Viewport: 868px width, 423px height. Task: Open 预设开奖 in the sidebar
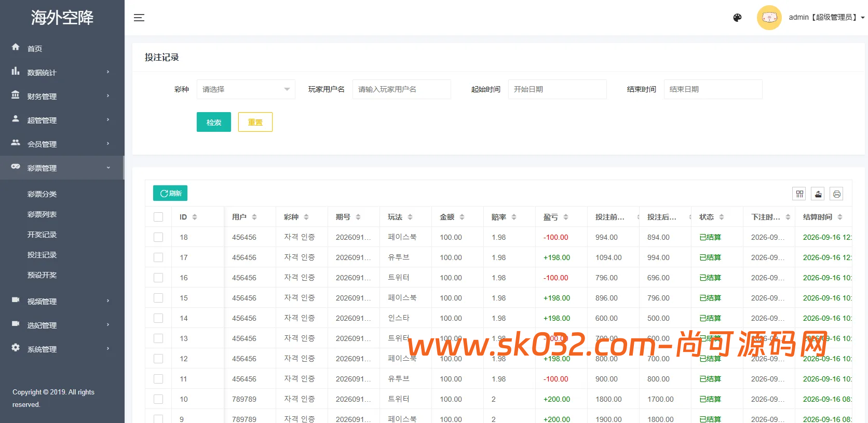[42, 275]
